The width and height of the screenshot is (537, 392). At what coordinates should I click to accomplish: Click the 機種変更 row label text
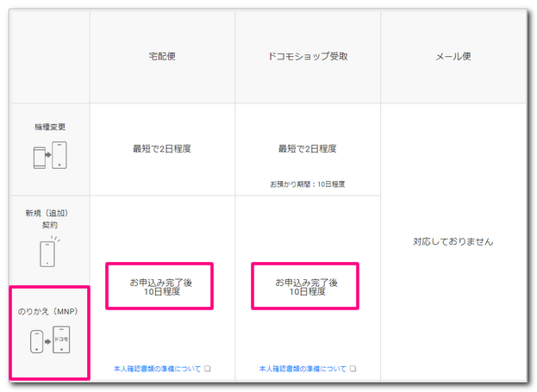(x=49, y=127)
